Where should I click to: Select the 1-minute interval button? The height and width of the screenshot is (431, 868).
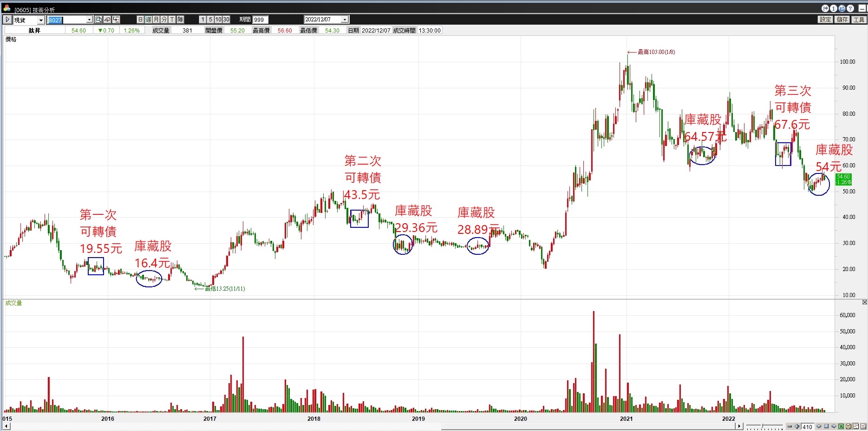(202, 20)
